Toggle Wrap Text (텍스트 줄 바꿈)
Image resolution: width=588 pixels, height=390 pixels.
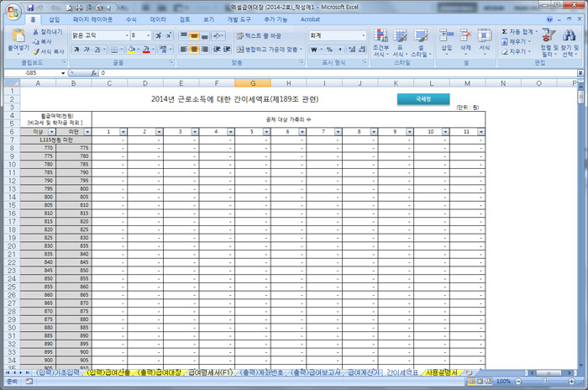[x=259, y=35]
